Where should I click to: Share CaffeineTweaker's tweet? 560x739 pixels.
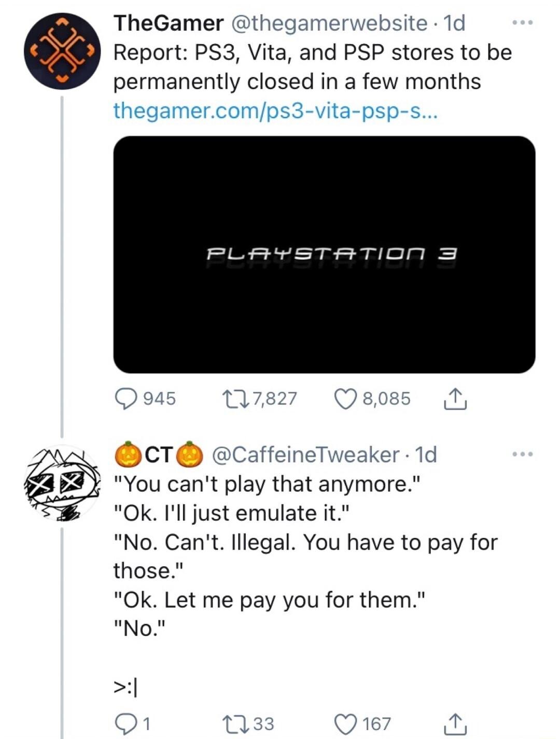455,723
